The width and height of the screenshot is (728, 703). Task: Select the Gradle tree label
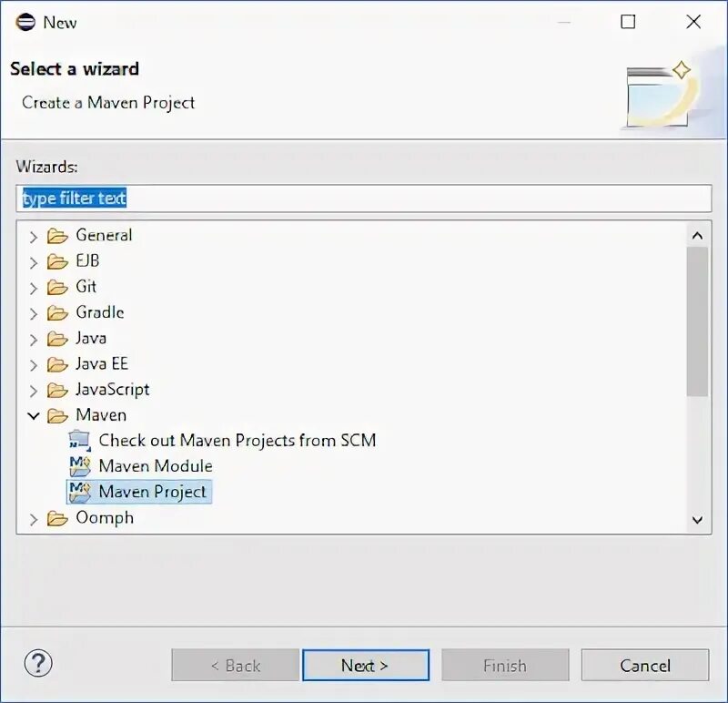tap(100, 312)
